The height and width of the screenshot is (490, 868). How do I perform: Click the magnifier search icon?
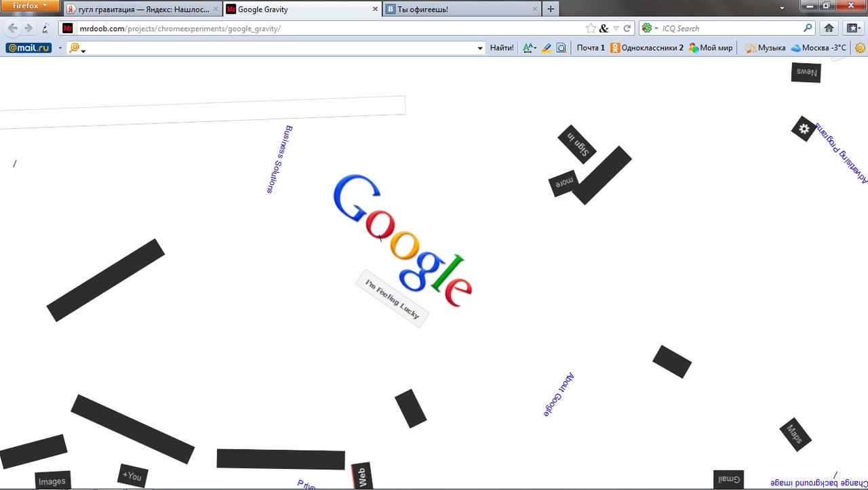pyautogui.click(x=808, y=28)
